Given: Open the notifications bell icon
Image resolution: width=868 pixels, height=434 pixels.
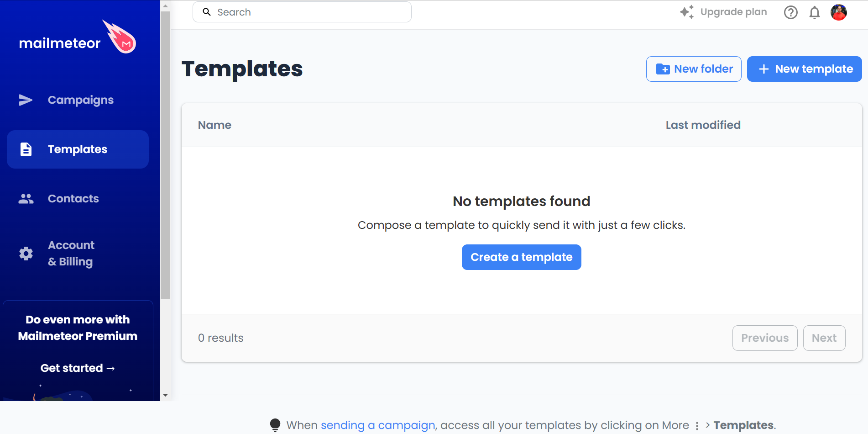Looking at the screenshot, I should [814, 12].
